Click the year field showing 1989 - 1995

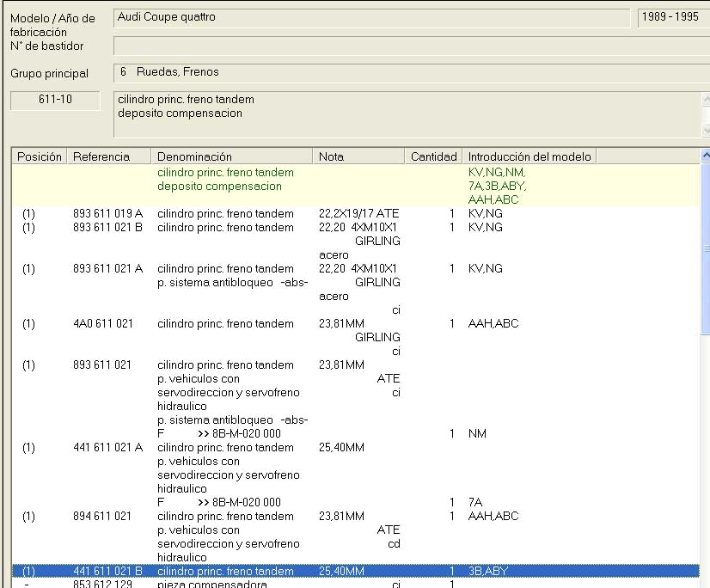coord(674,18)
